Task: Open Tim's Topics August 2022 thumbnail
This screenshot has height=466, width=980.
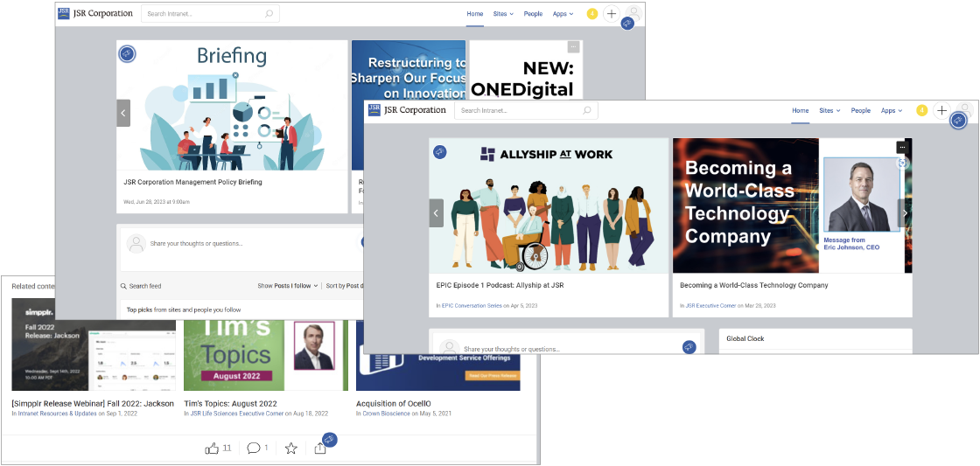Action: click(x=266, y=354)
